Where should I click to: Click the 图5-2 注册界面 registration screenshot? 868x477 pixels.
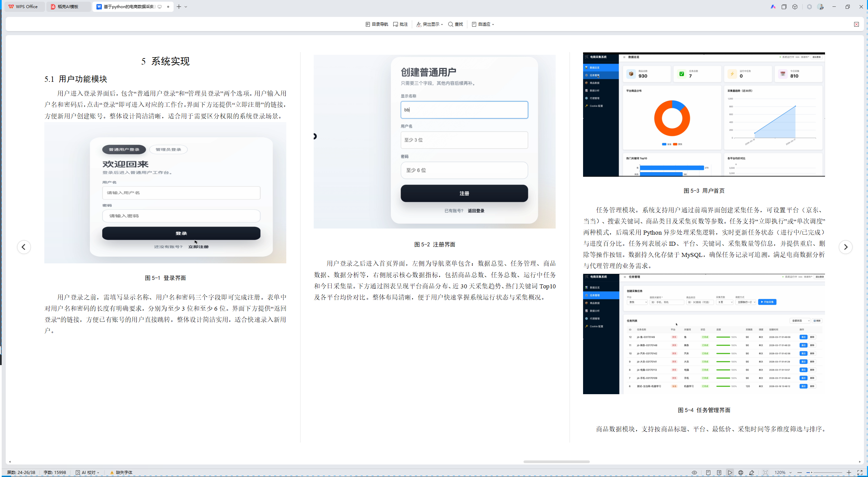pos(435,141)
